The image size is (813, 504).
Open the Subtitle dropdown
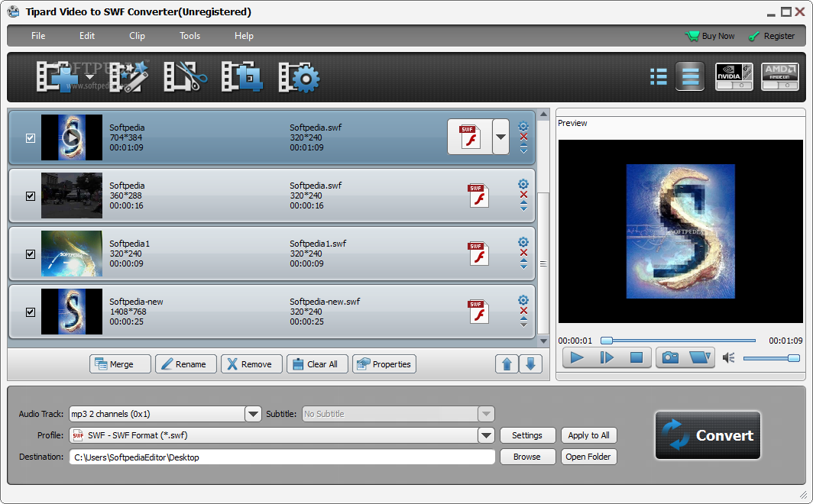pos(486,414)
